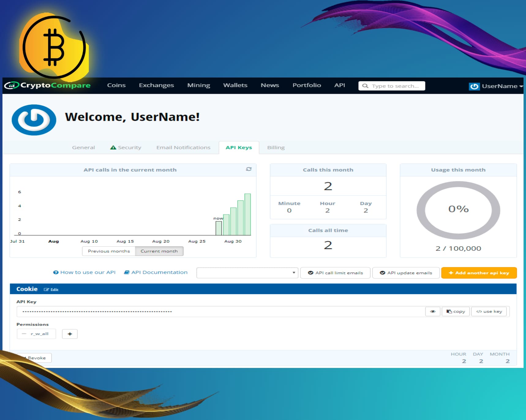Viewport: 526px width, 420px height.
Task: Click the Welcome, UserName! heading
Action: (x=132, y=117)
